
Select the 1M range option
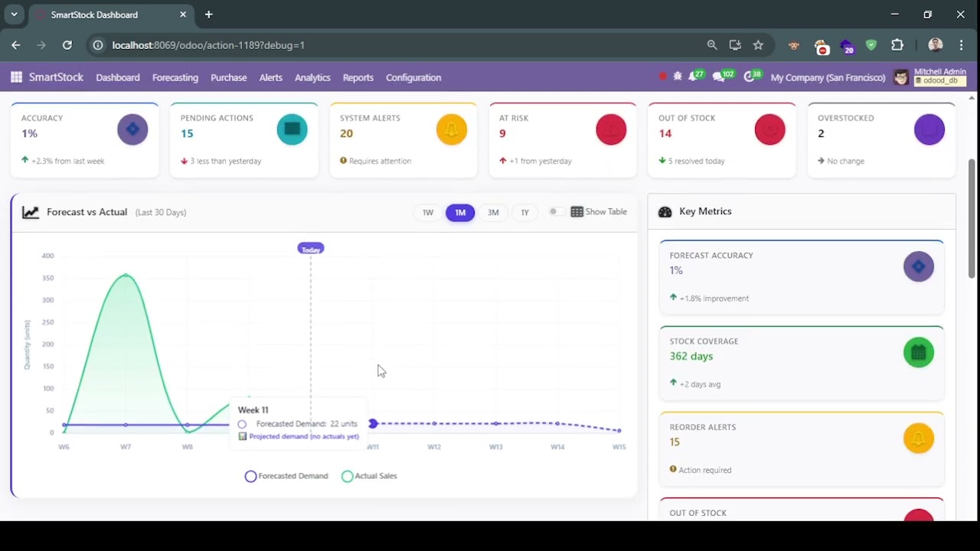pos(460,213)
